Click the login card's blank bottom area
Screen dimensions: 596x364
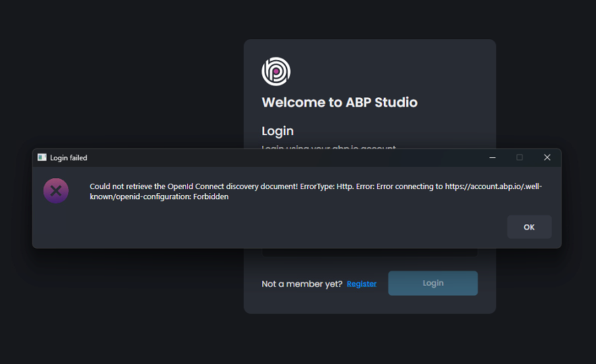370,305
